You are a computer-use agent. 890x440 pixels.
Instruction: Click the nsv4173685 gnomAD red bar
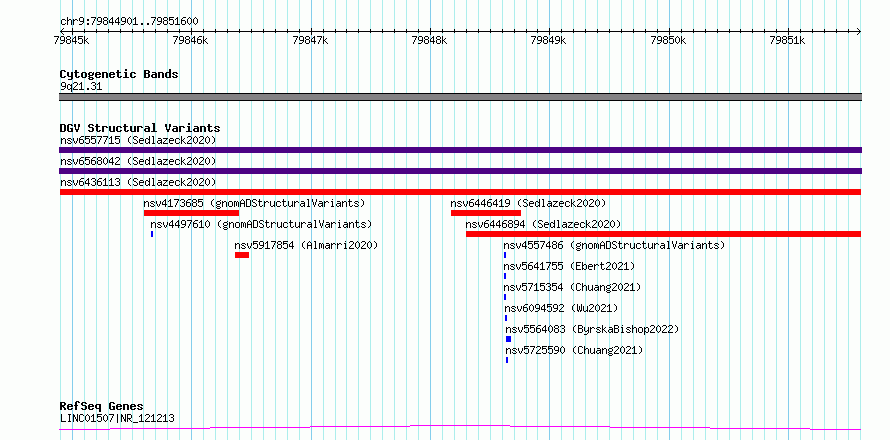tap(191, 213)
